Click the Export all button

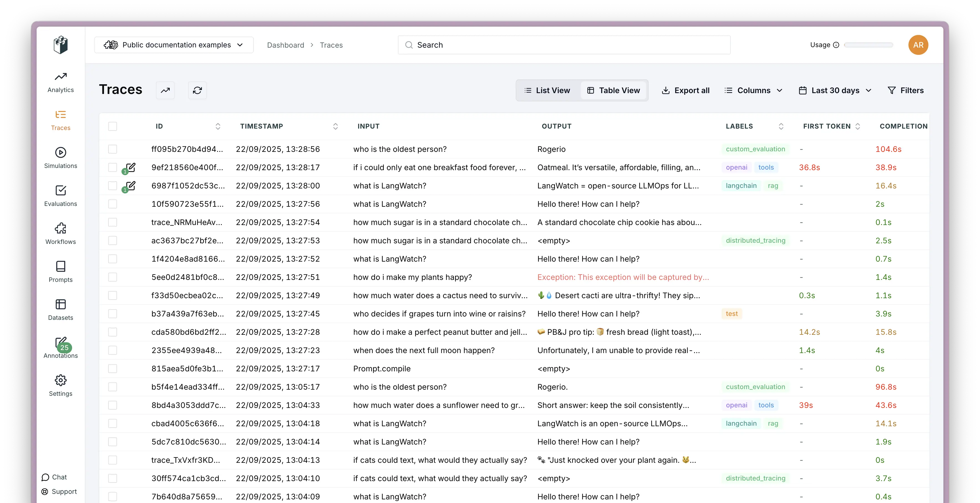coord(686,91)
